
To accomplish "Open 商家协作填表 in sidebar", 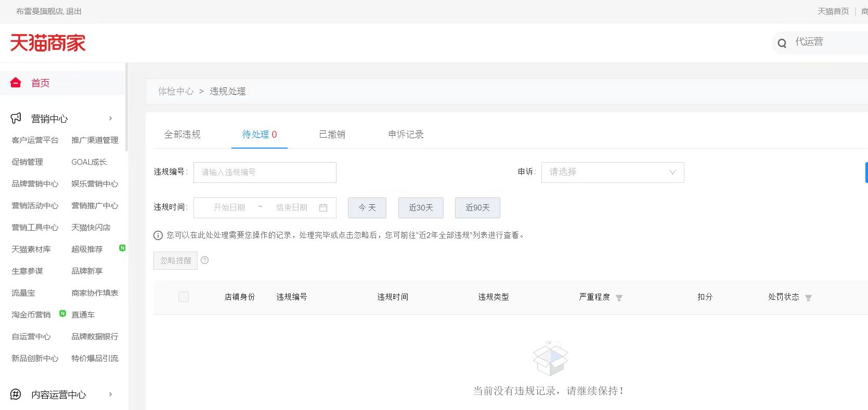I will (x=95, y=293).
